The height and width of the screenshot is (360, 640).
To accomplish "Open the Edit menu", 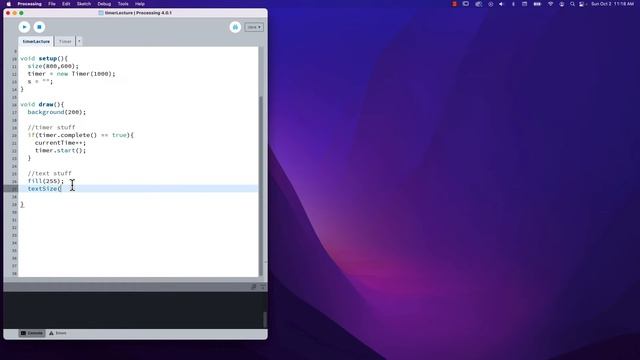I will coord(66,4).
